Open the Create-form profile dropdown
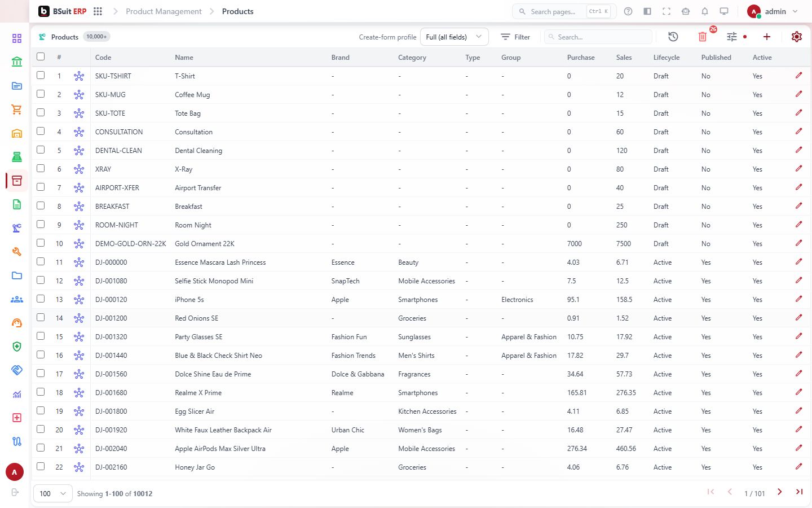The height and width of the screenshot is (508, 812). click(x=454, y=37)
